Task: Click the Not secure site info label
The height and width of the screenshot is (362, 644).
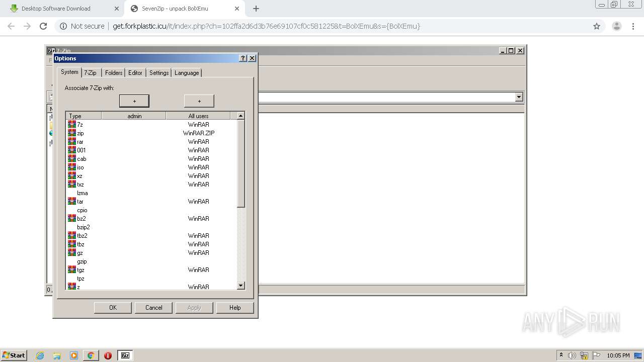Action: tap(82, 26)
